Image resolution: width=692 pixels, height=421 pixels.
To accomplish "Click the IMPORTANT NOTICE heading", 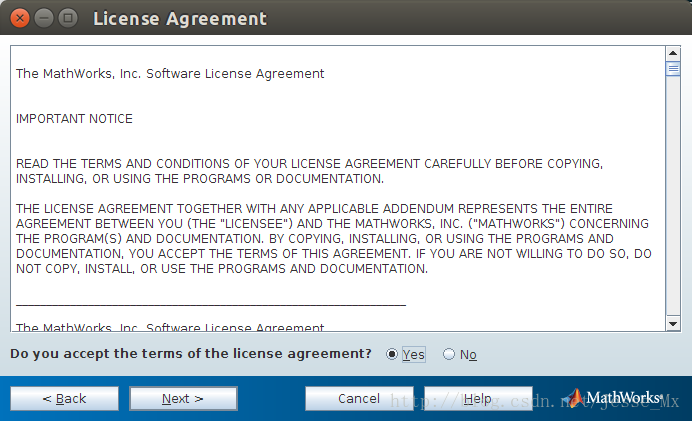I will pos(74,119).
